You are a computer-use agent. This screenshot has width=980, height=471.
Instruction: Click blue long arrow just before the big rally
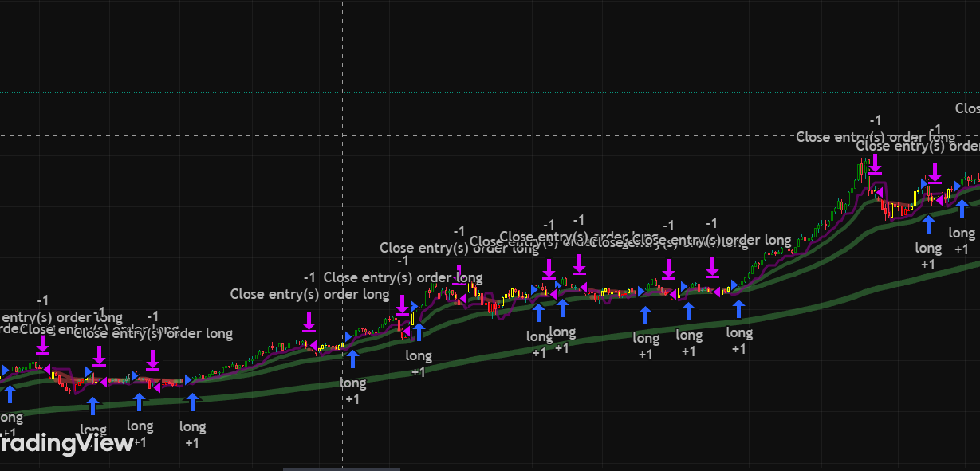click(738, 308)
